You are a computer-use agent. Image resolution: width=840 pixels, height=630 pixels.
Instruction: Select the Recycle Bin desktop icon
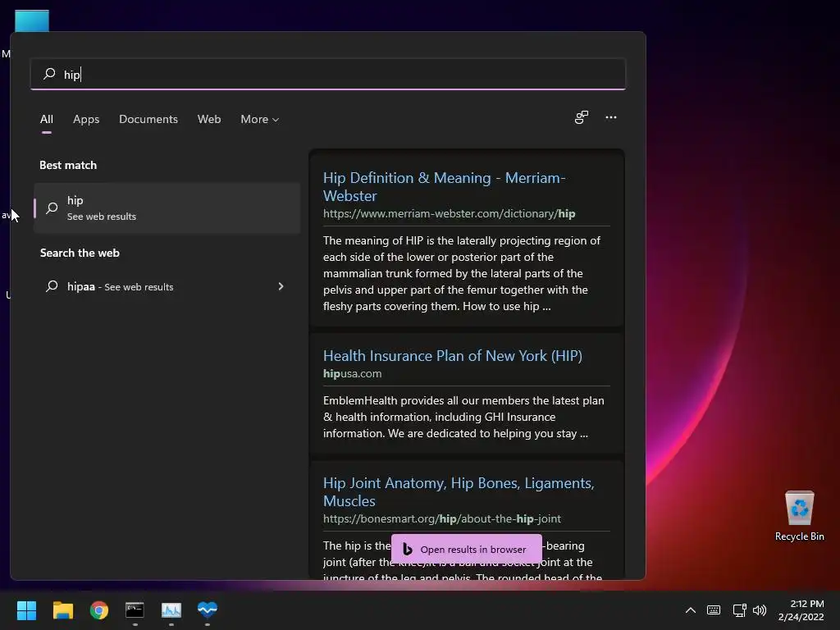click(x=799, y=515)
